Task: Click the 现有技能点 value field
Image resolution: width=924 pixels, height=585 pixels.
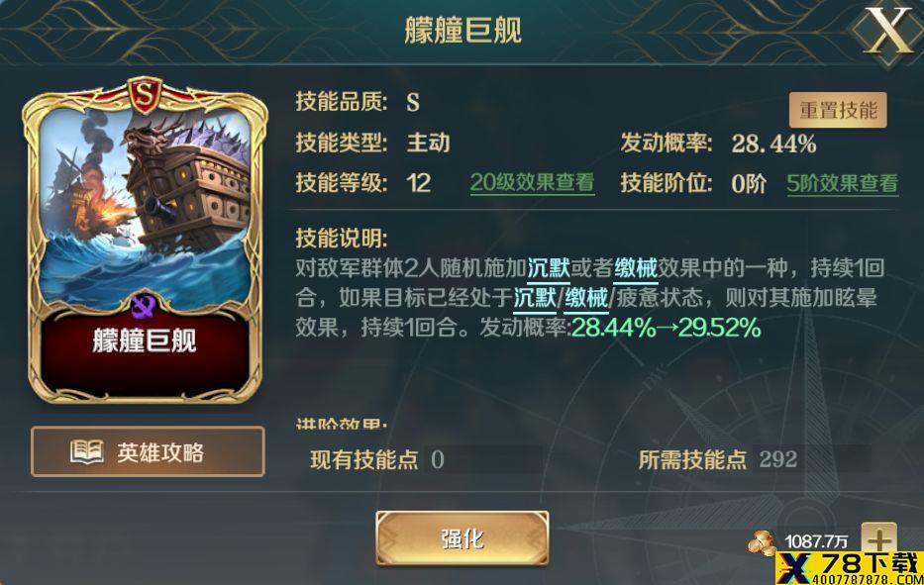Action: (483, 459)
